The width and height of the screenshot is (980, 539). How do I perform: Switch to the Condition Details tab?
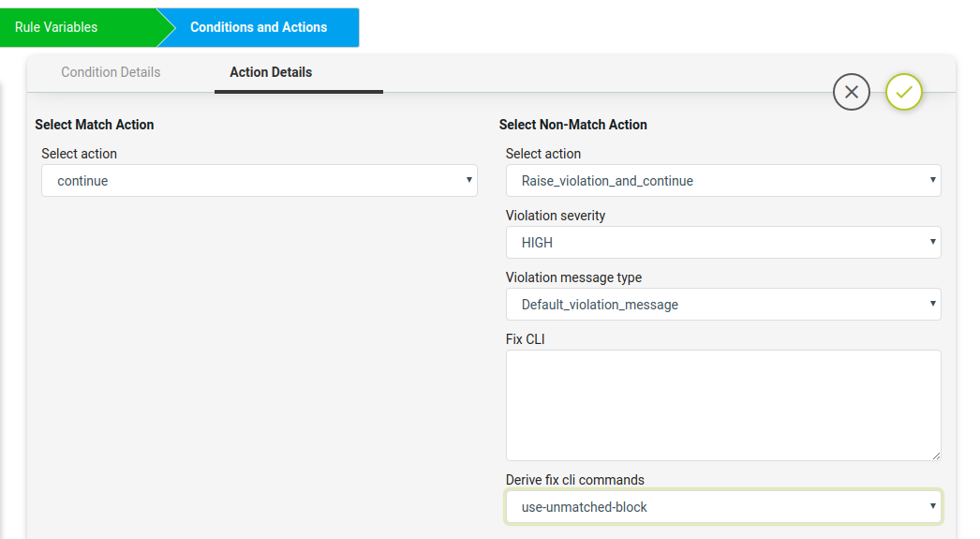111,72
